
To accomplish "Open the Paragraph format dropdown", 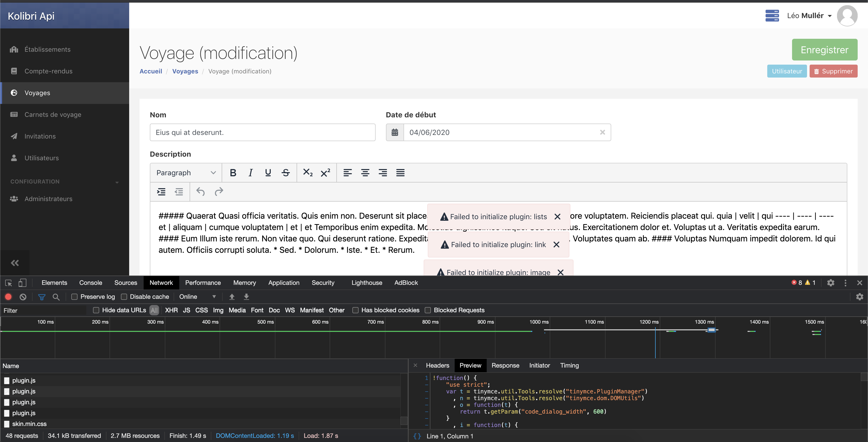I will [x=186, y=173].
